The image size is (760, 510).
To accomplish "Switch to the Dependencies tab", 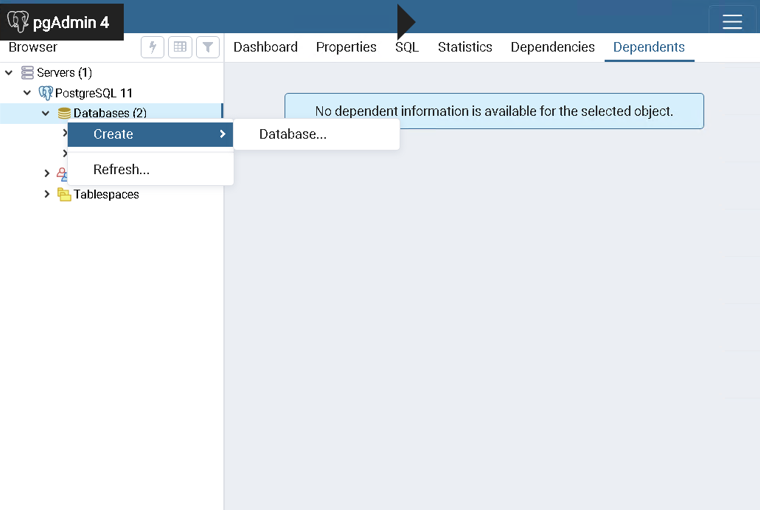I will point(553,47).
